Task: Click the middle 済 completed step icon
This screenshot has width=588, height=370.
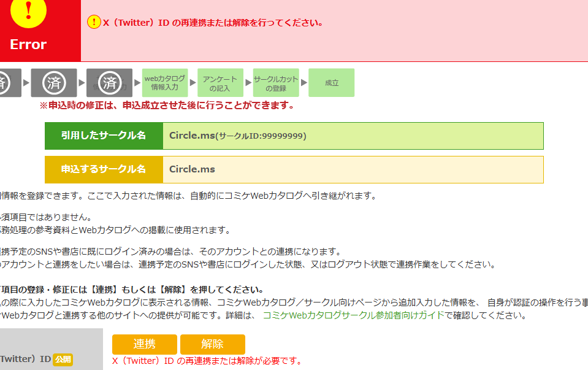Action: [53, 83]
